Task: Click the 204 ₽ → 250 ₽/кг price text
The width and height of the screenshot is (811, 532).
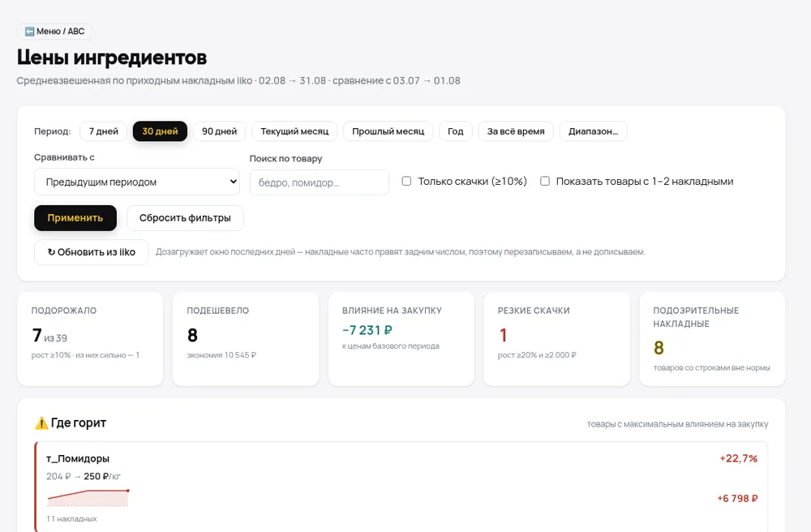Action: pyautogui.click(x=84, y=476)
